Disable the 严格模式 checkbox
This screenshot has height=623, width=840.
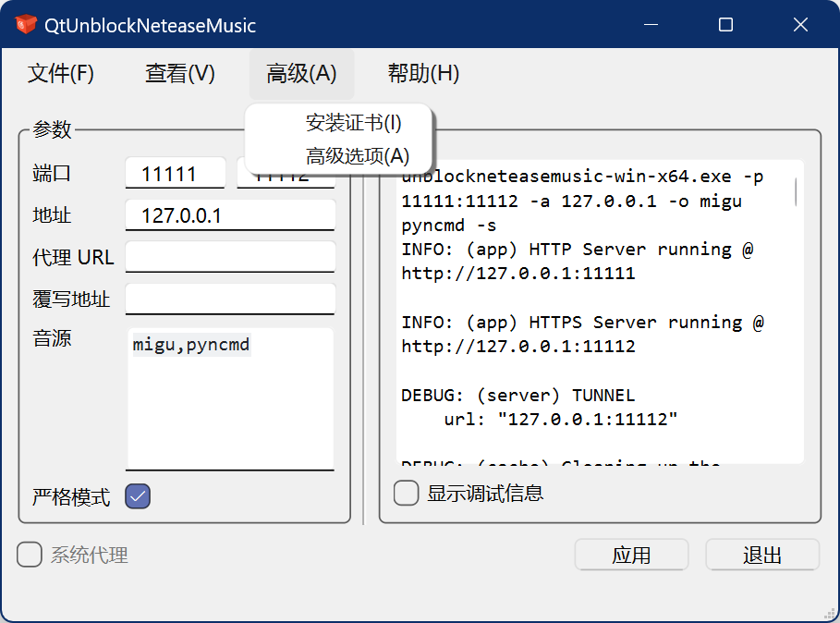click(138, 497)
